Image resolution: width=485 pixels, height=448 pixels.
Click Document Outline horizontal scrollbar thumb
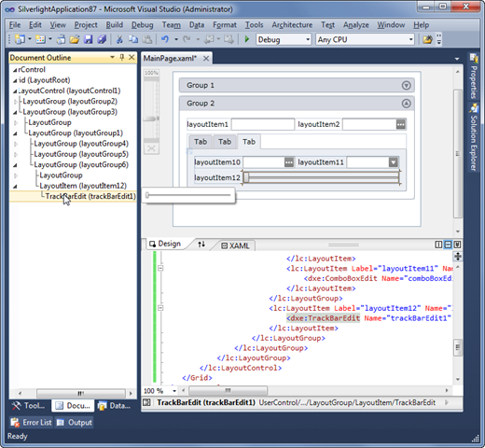pos(81,394)
